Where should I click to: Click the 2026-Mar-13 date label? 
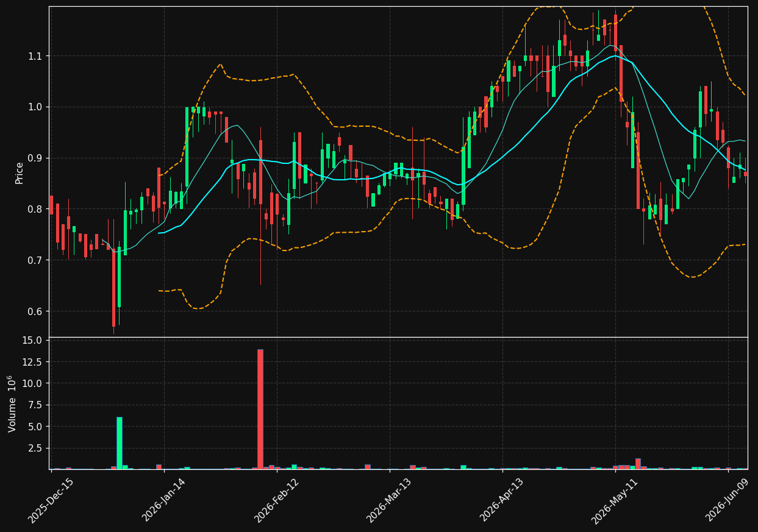(389, 500)
